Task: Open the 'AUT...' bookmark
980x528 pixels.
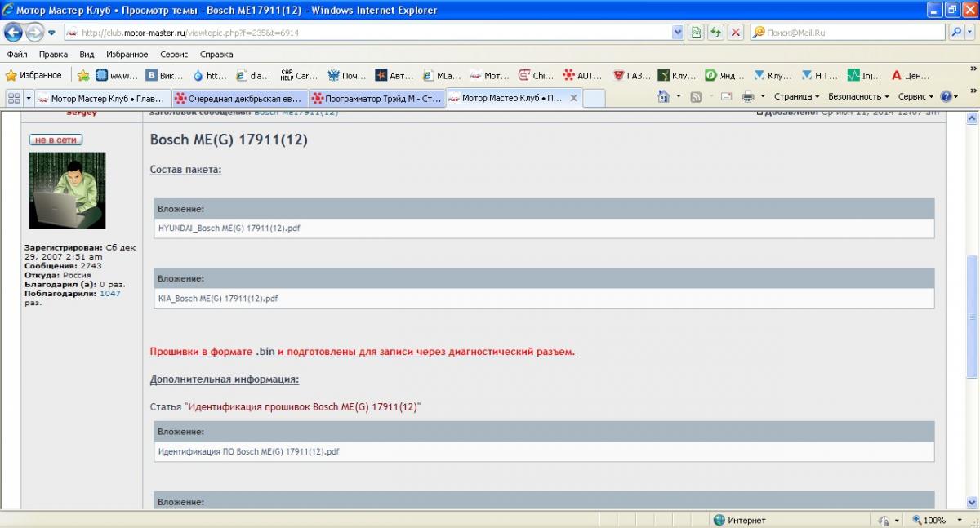Action: (584, 75)
